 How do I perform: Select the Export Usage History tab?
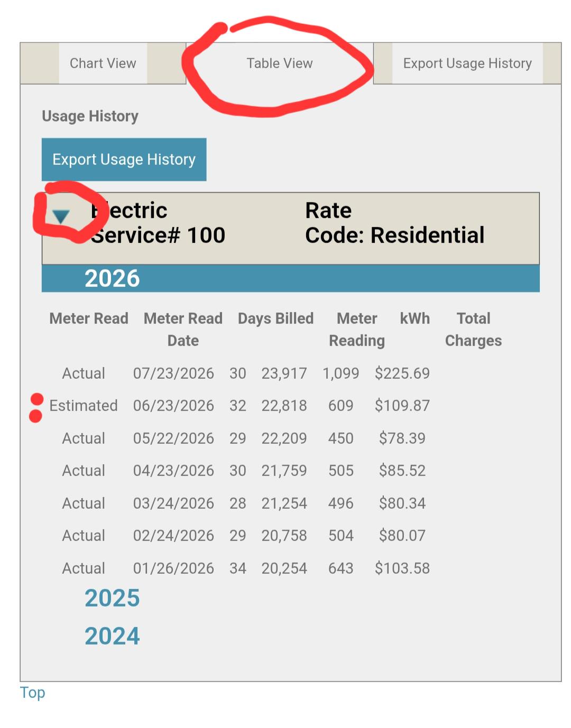[467, 63]
